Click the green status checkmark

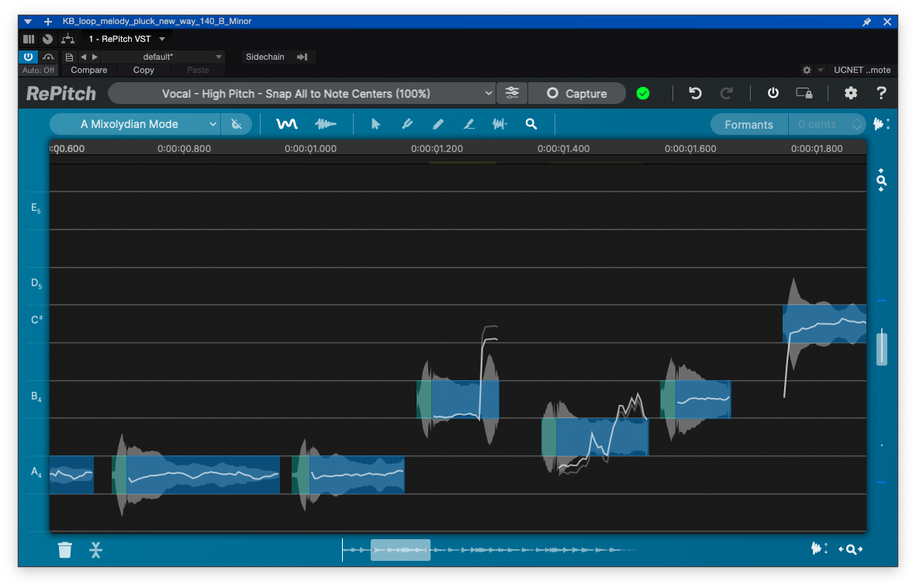[643, 94]
